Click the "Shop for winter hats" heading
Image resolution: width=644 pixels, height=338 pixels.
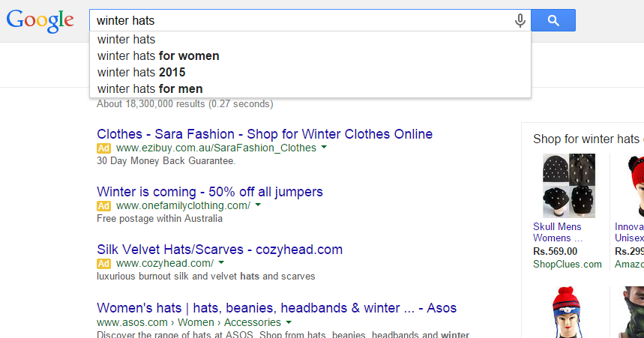[x=586, y=139]
